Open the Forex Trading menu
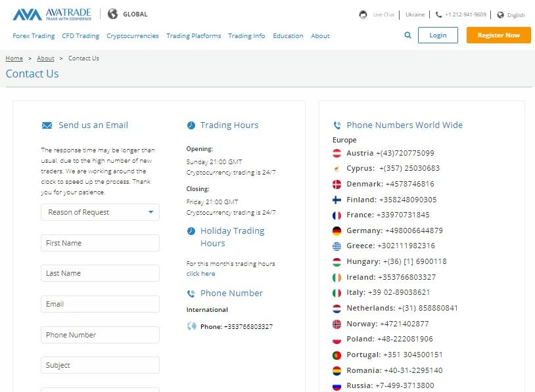This screenshot has height=392, width=535. (x=34, y=35)
